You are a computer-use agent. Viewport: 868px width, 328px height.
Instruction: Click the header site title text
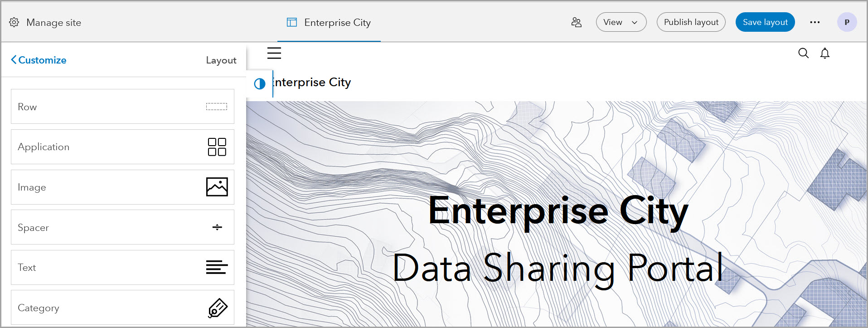312,83
